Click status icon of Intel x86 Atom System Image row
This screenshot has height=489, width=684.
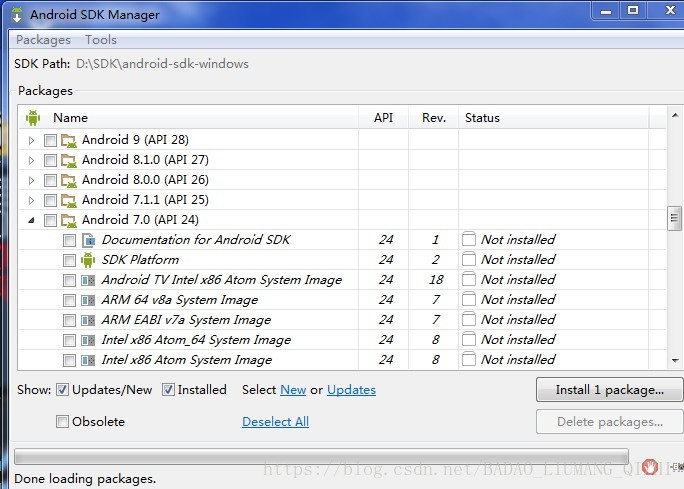coord(469,359)
